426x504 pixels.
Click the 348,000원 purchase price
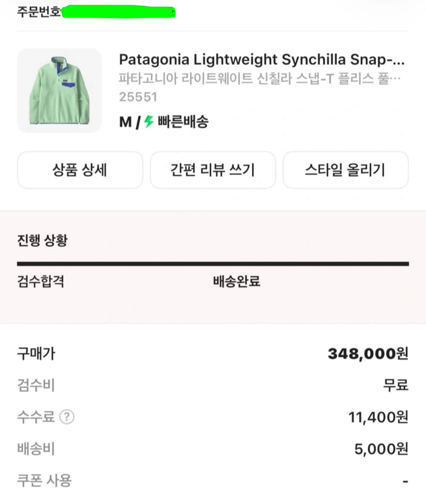(368, 354)
